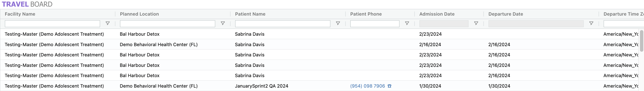Open the Departure Date filter icon
This screenshot has width=644, height=91.
tap(591, 23)
